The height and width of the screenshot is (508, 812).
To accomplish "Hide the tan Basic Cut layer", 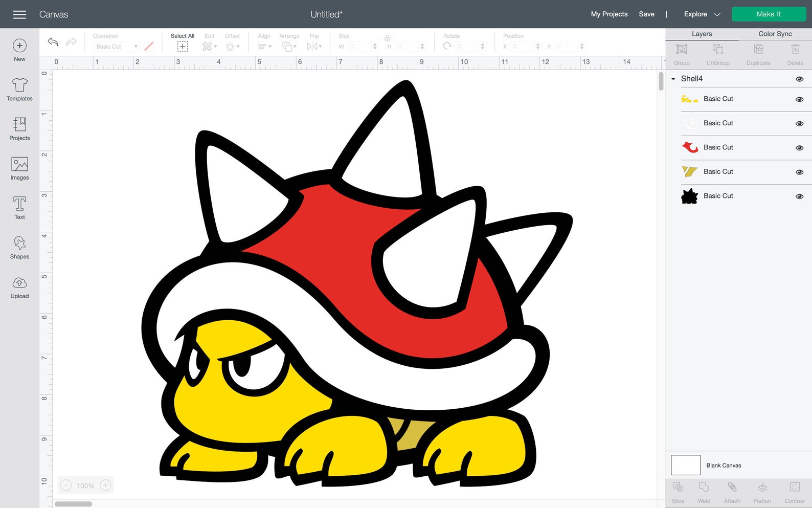I will (800, 172).
